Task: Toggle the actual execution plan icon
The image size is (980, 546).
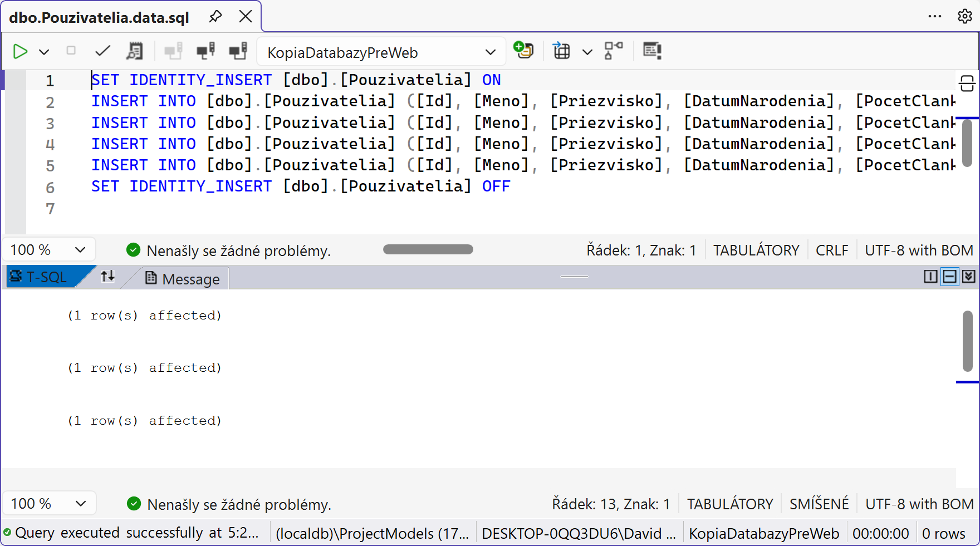Action: [x=614, y=51]
